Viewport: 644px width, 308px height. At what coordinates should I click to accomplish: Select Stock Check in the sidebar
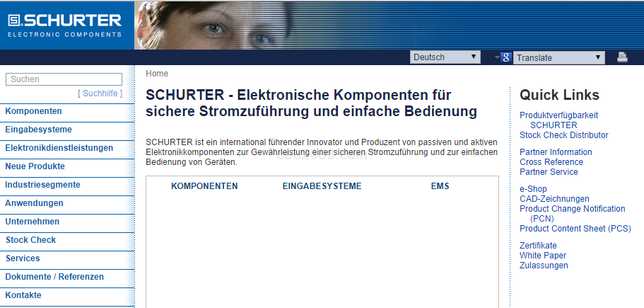coord(30,240)
